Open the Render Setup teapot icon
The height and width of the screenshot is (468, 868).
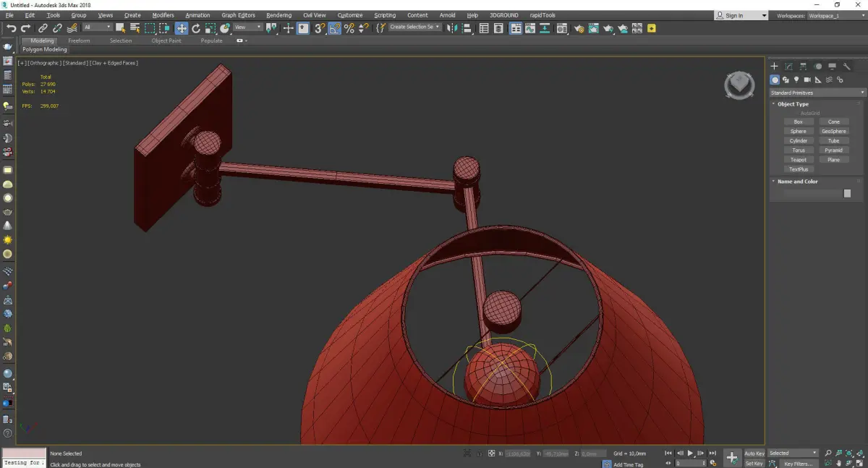coord(579,28)
